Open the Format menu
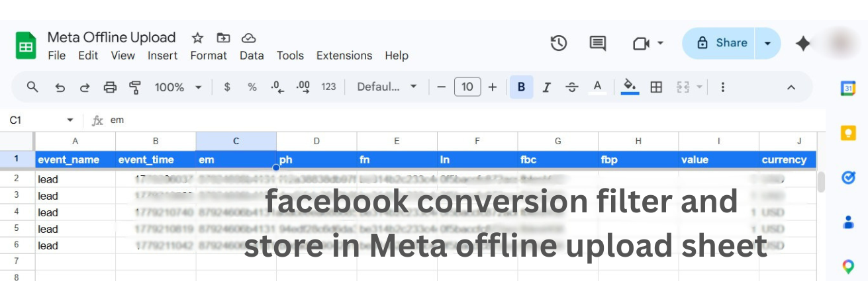The width and height of the screenshot is (868, 301). 209,56
